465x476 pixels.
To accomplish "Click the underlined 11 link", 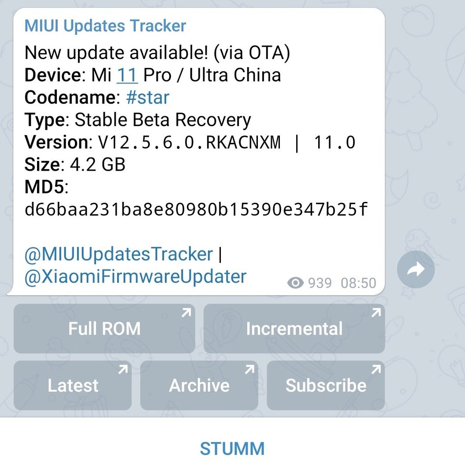I will [x=127, y=75].
